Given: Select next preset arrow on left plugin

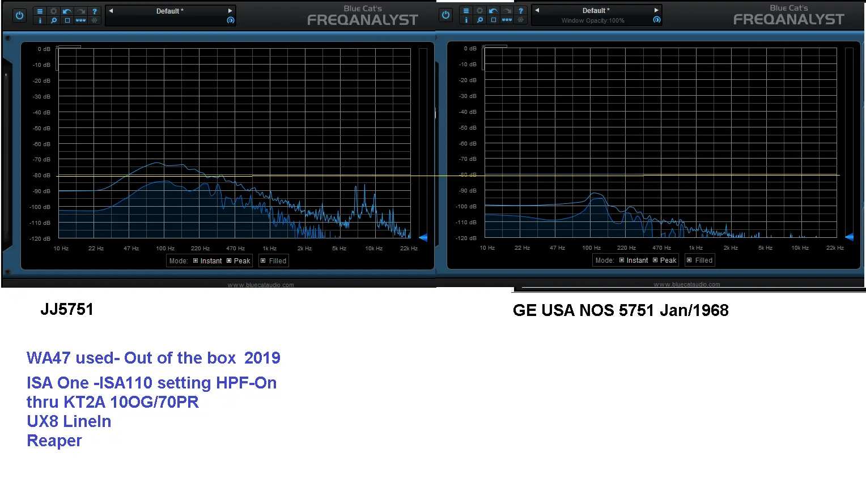Looking at the screenshot, I should [x=230, y=11].
